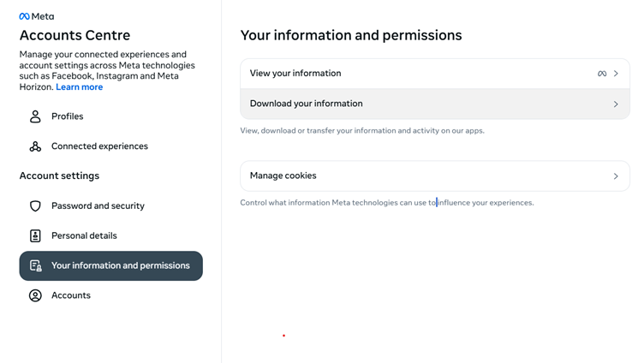Image resolution: width=644 pixels, height=363 pixels.
Task: Click 'Manage your connected experiences' description text
Action: pos(107,70)
